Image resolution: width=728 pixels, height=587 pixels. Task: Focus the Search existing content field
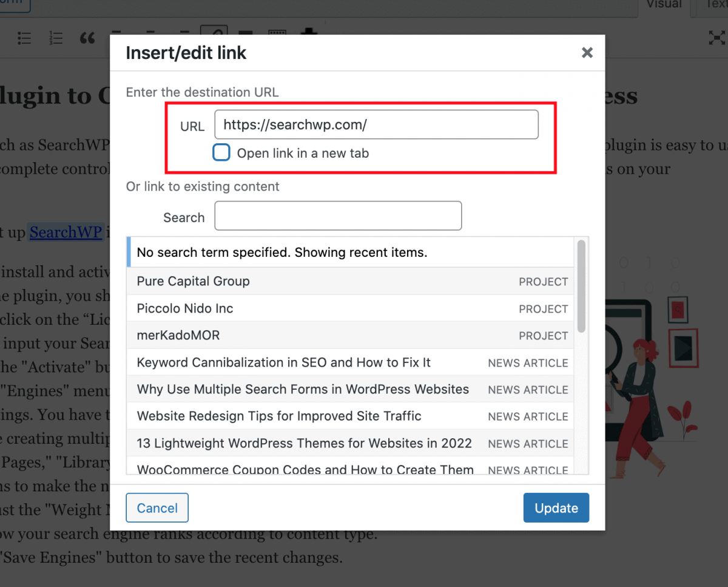[x=338, y=216]
